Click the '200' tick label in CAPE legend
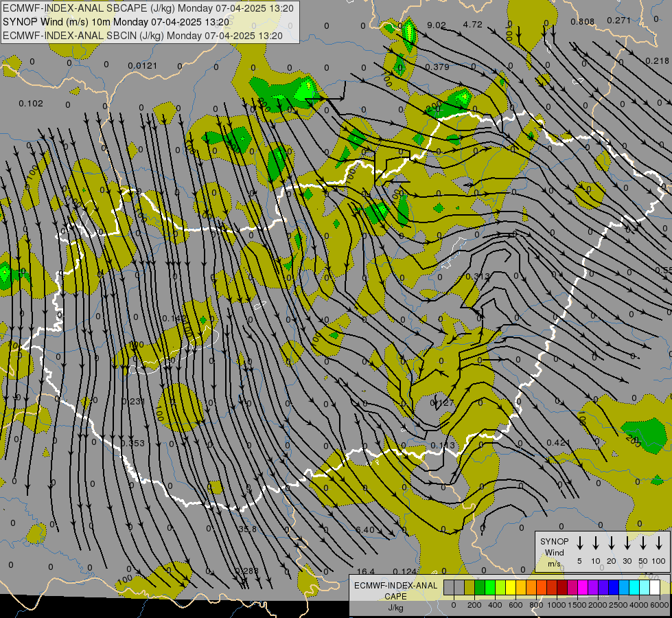 pos(474,605)
